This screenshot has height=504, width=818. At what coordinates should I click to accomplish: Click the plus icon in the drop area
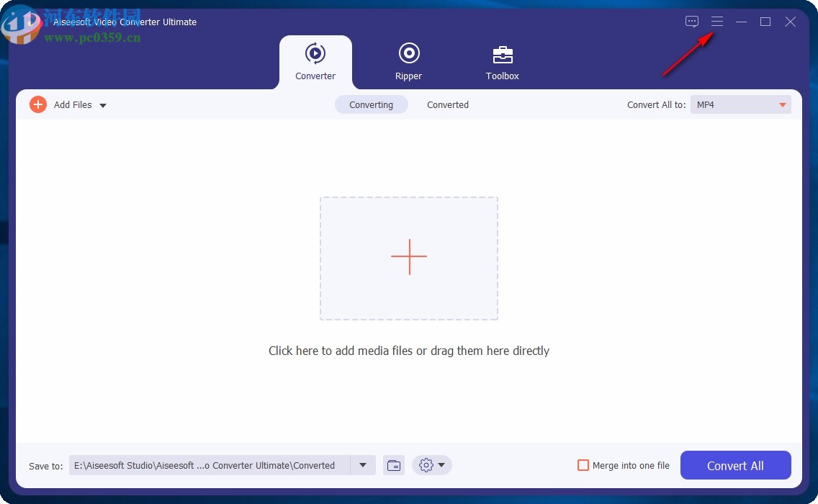click(408, 257)
